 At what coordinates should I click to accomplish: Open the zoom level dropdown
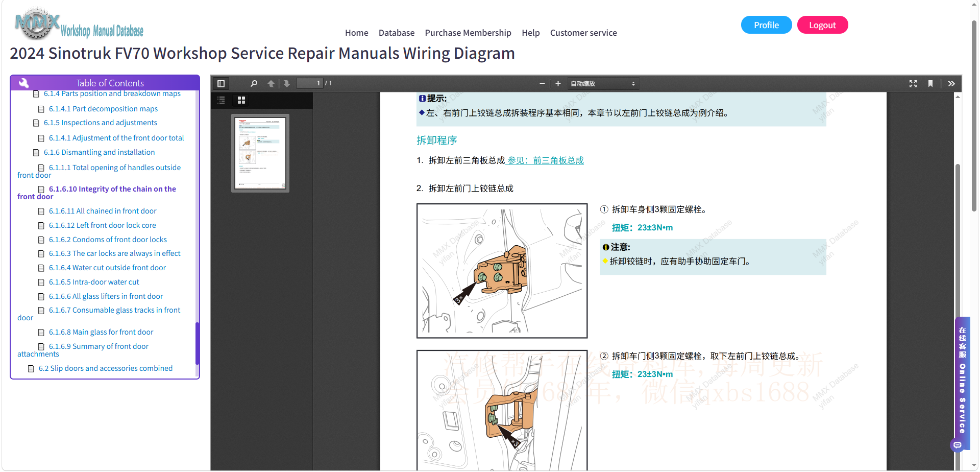pos(603,83)
